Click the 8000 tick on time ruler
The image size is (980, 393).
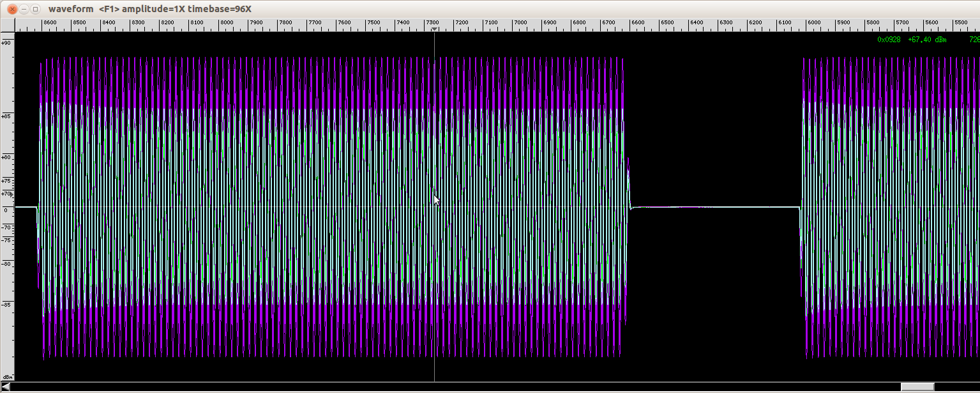pos(226,22)
